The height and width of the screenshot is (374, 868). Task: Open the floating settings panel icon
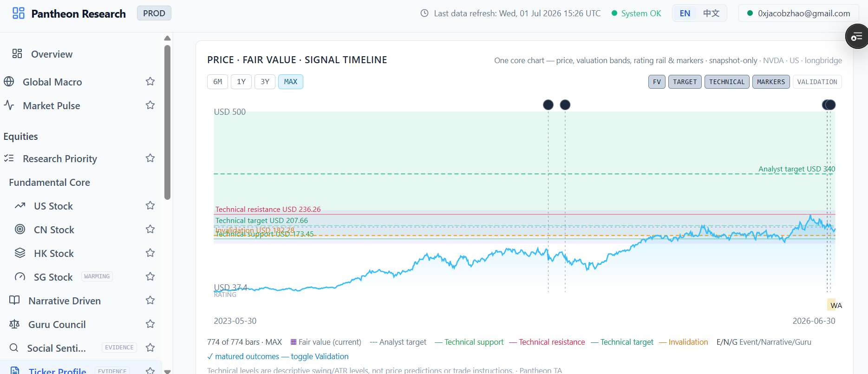(x=857, y=37)
